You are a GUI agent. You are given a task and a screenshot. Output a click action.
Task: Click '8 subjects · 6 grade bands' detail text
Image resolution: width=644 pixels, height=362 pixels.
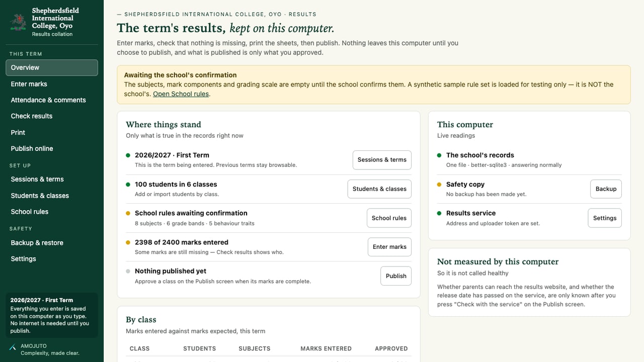tap(195, 223)
